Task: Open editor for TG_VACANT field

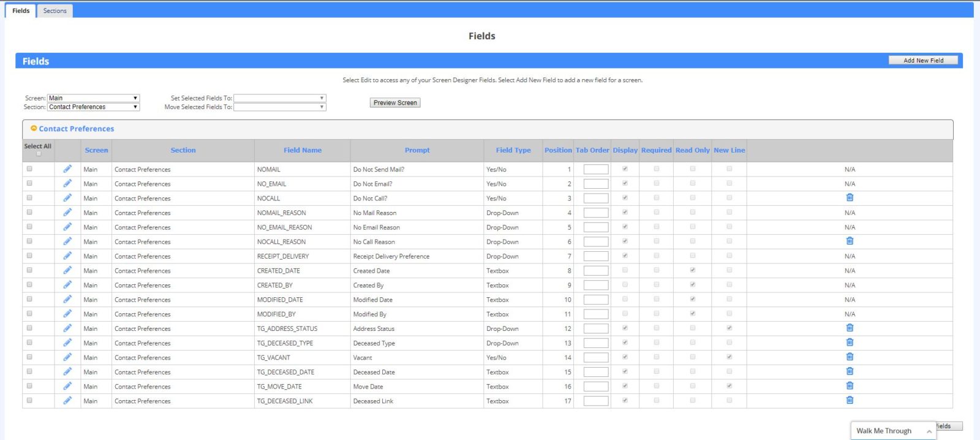Action: pos(67,357)
